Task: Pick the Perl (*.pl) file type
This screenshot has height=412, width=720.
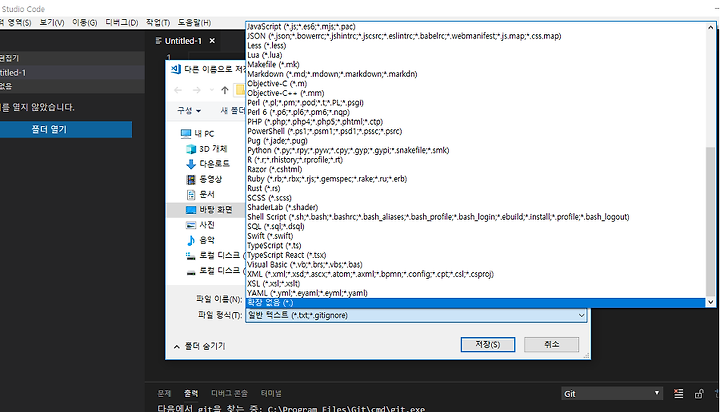Action: (x=476, y=103)
